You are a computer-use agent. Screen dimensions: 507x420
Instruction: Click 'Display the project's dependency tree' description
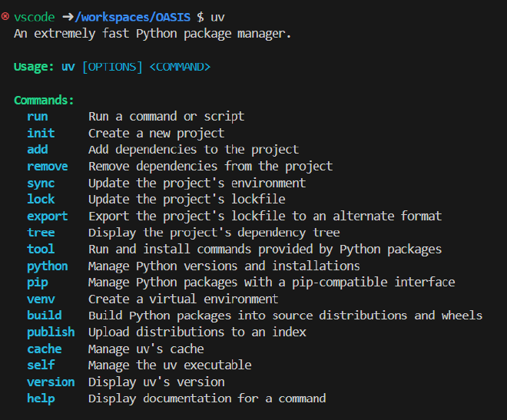(214, 233)
